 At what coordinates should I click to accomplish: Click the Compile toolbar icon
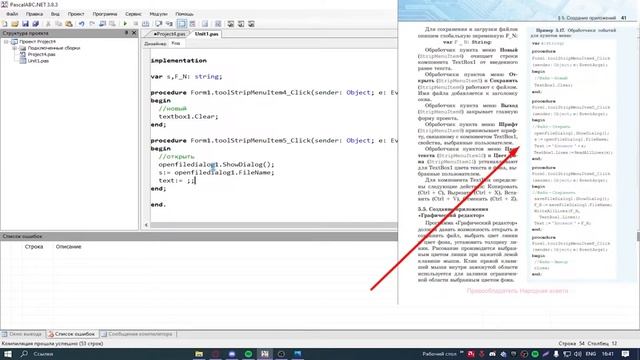pyautogui.click(x=146, y=24)
